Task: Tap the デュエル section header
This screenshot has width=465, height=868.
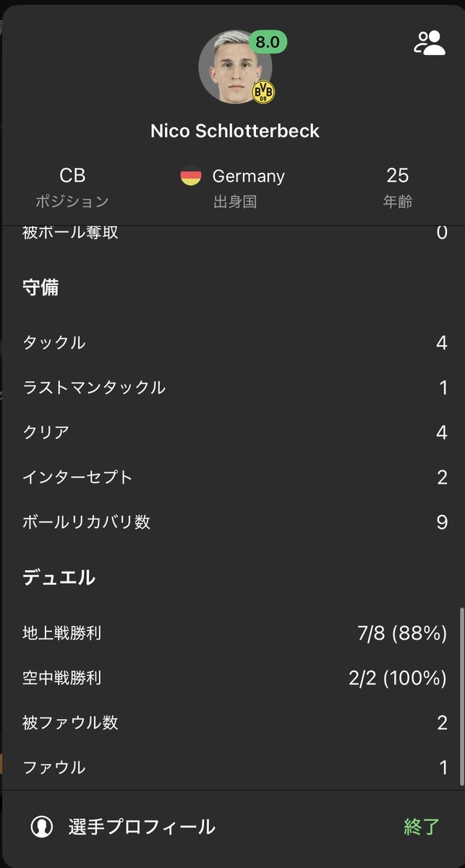Action: click(x=59, y=577)
